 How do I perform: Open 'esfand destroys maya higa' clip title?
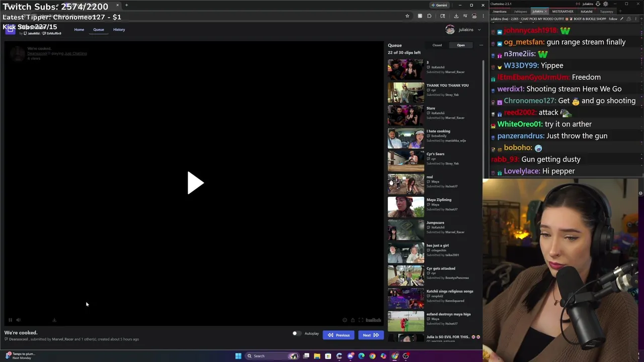449,314
